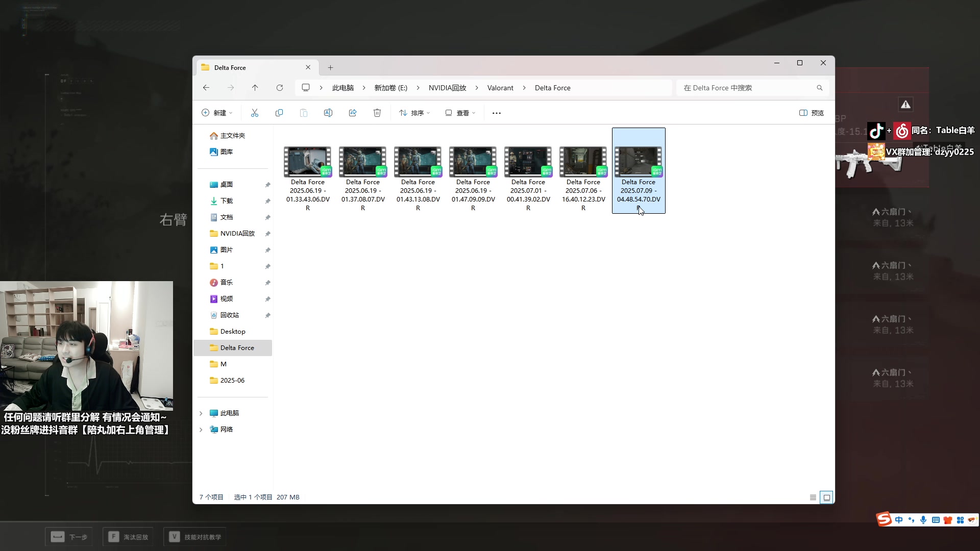
Task: Click the Cut scissors icon in toolbar
Action: point(255,113)
